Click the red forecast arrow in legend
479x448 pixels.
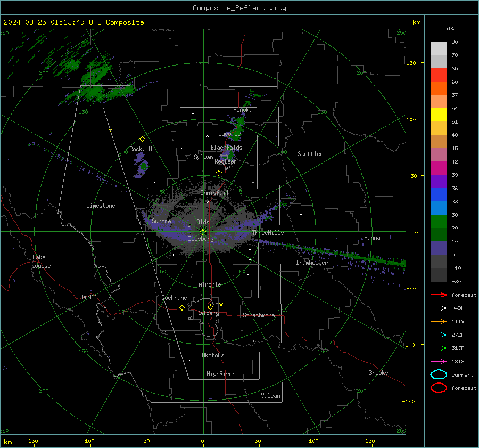(x=439, y=295)
